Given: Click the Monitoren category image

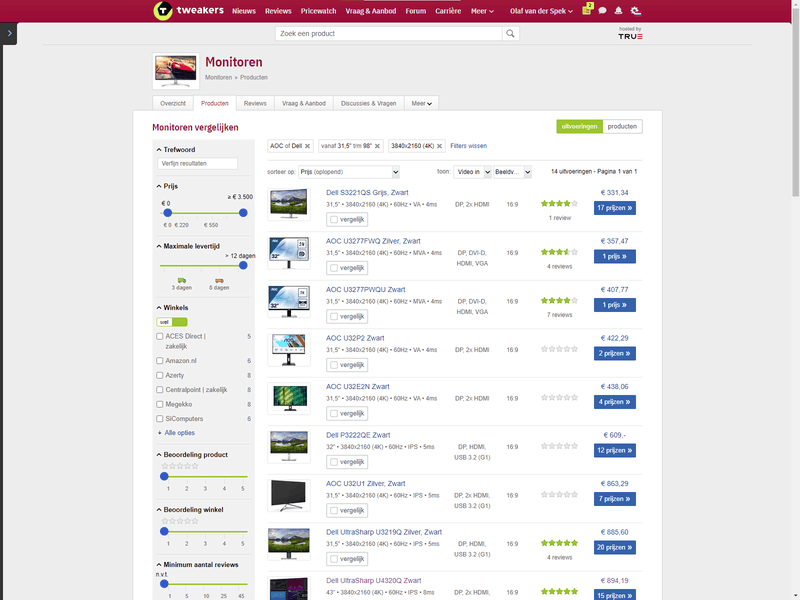Looking at the screenshot, I should [x=176, y=71].
